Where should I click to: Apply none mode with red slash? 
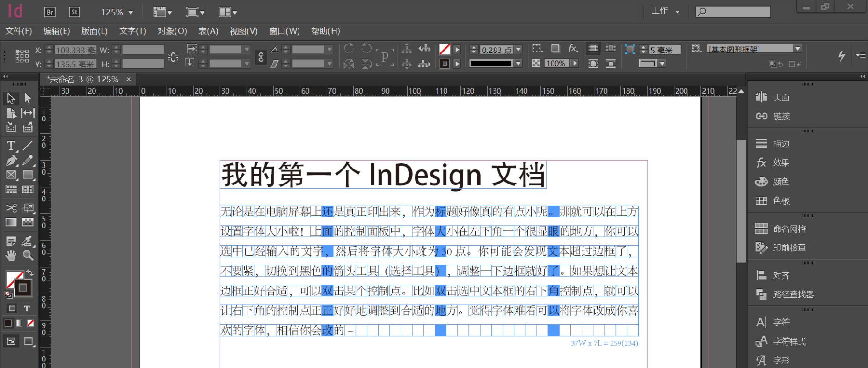30,323
